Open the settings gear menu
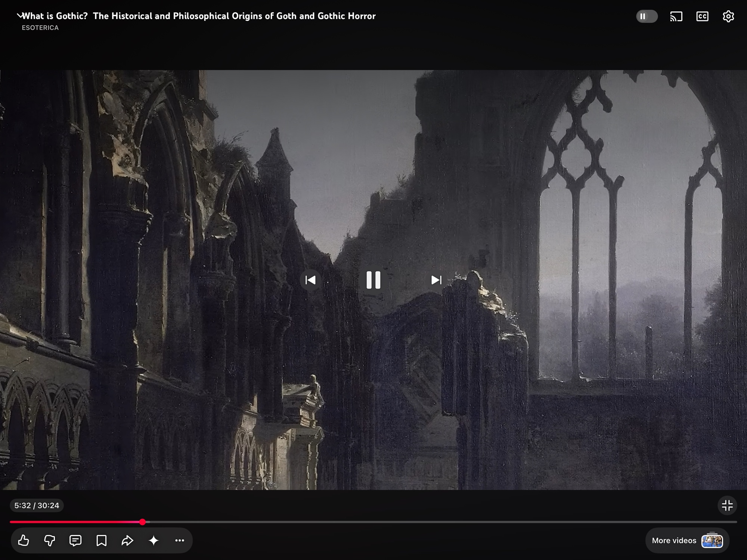This screenshot has width=747, height=560. [x=728, y=16]
